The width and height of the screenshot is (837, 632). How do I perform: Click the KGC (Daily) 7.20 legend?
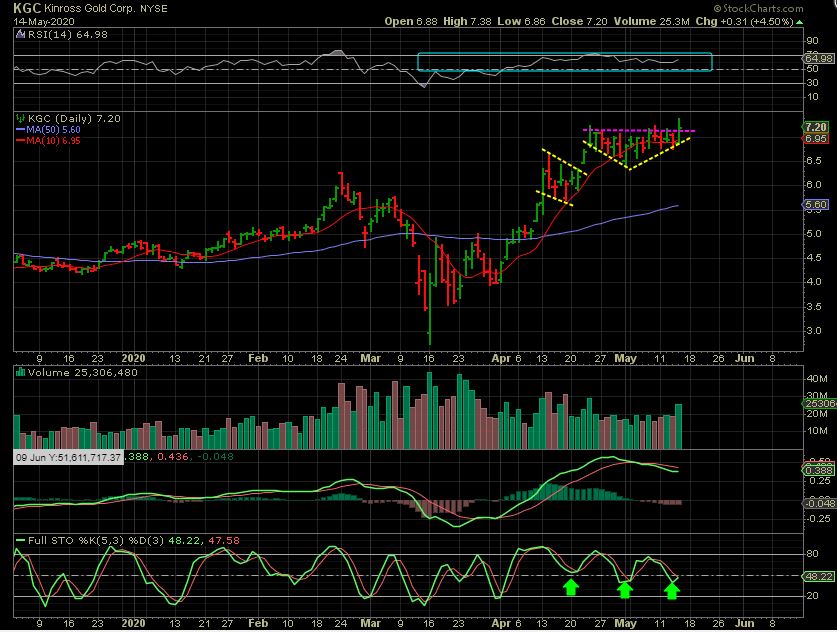pos(74,118)
